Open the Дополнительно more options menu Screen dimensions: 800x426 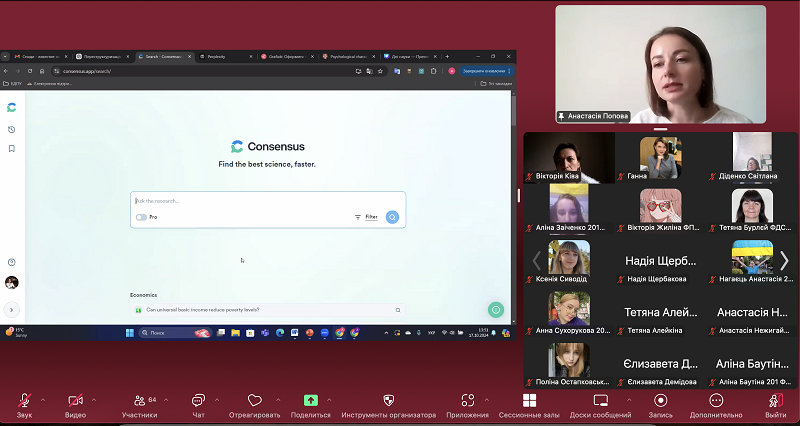click(716, 406)
